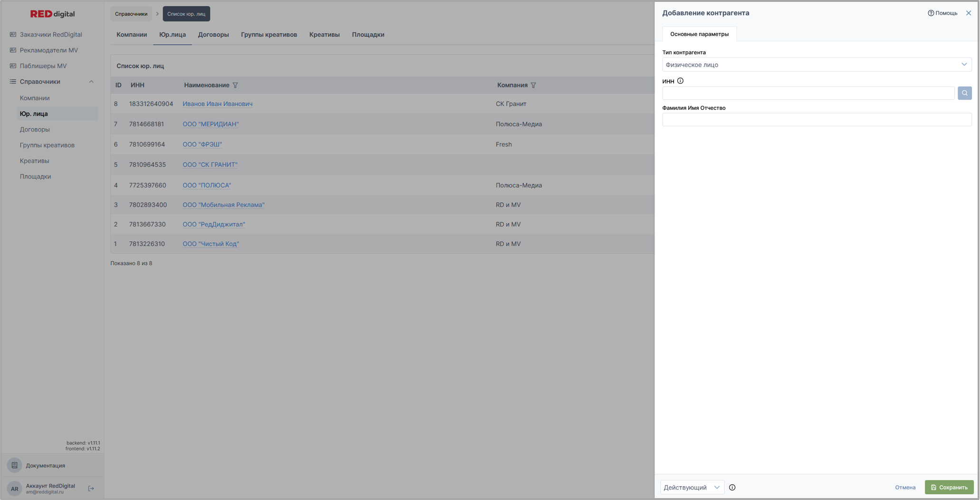Click the info icon next to ИНН label

(680, 81)
